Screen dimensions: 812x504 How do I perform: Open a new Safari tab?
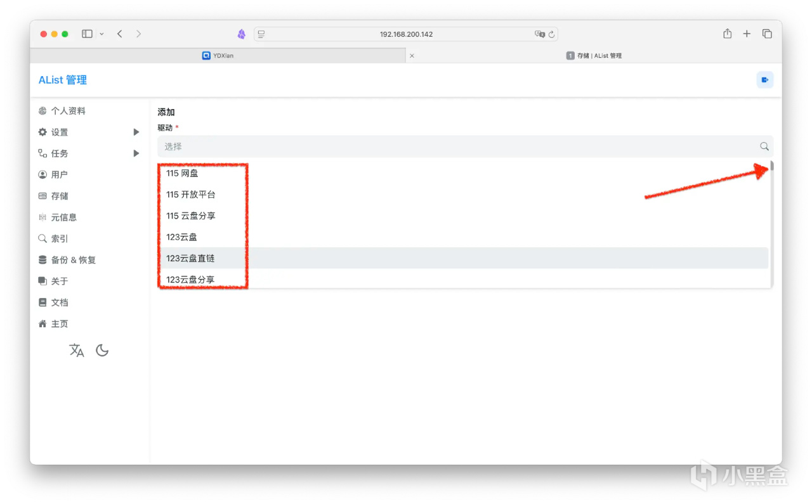747,34
